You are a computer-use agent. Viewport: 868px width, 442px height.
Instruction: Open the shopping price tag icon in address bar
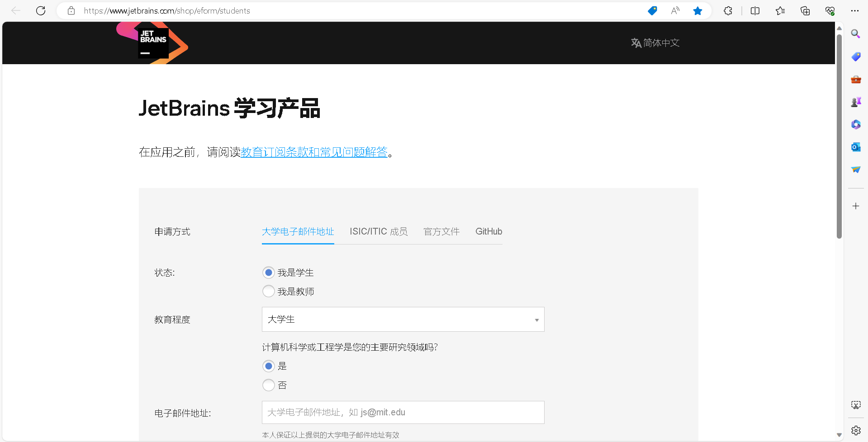(x=652, y=11)
